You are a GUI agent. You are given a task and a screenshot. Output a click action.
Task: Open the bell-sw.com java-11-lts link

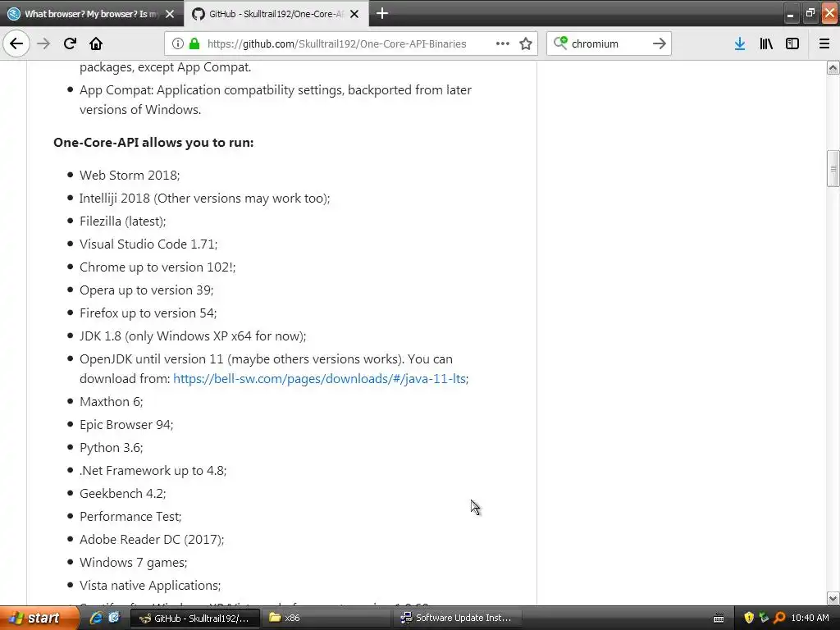pos(319,379)
